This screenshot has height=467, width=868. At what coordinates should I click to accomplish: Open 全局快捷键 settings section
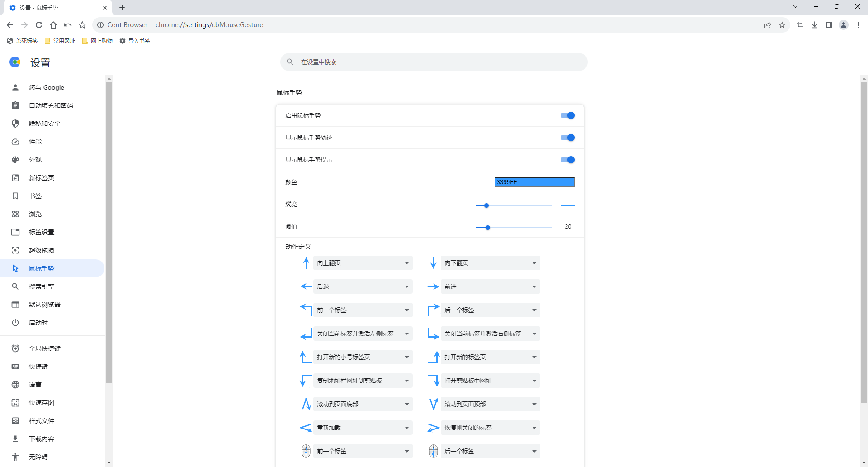pyautogui.click(x=52, y=348)
